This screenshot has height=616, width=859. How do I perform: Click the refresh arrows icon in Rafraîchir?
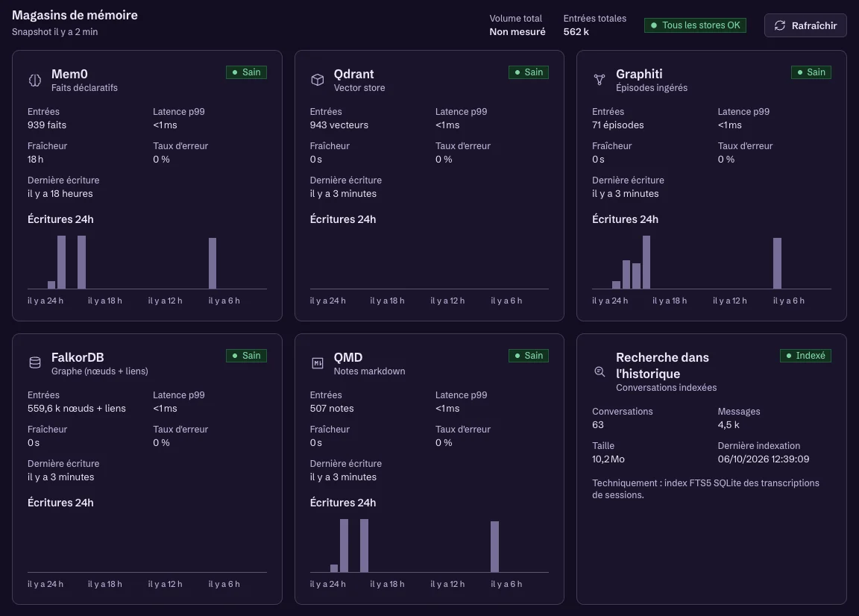click(x=779, y=25)
